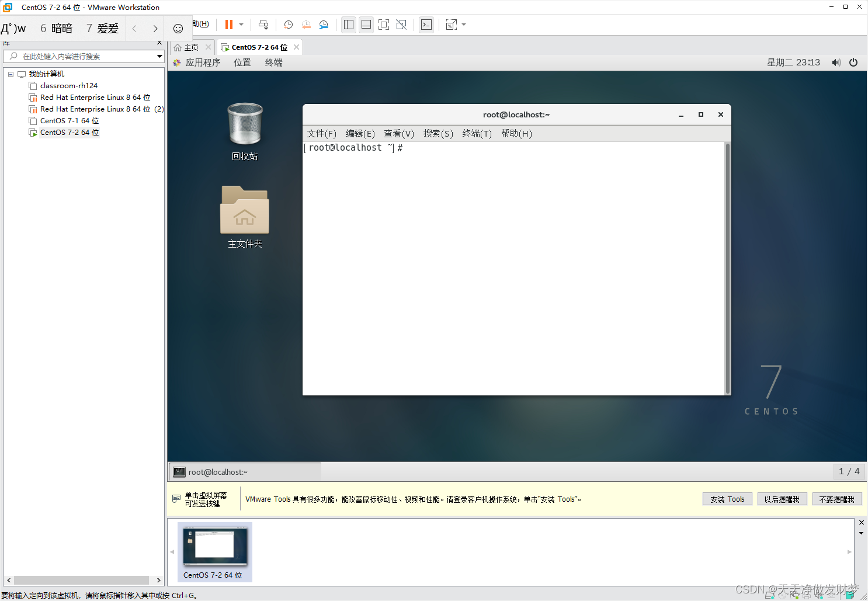Select 我的计算机 in the library tree

point(47,74)
